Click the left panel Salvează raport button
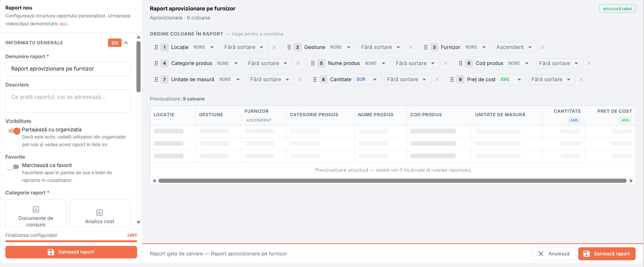This screenshot has width=644, height=267. click(71, 252)
